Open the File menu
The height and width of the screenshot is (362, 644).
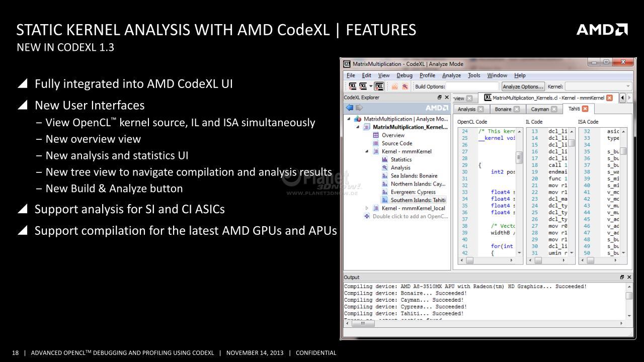click(x=351, y=75)
